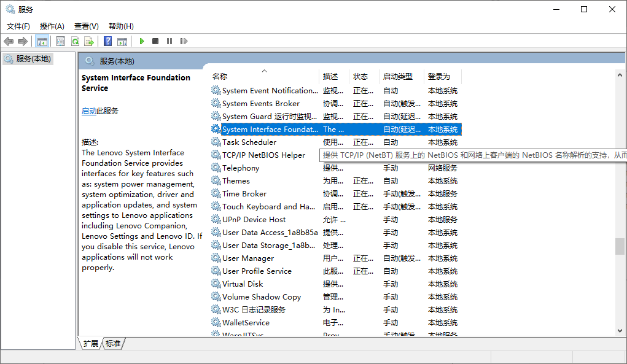The width and height of the screenshot is (627, 364).
Task: Click the back navigation arrow
Action: coord(8,41)
